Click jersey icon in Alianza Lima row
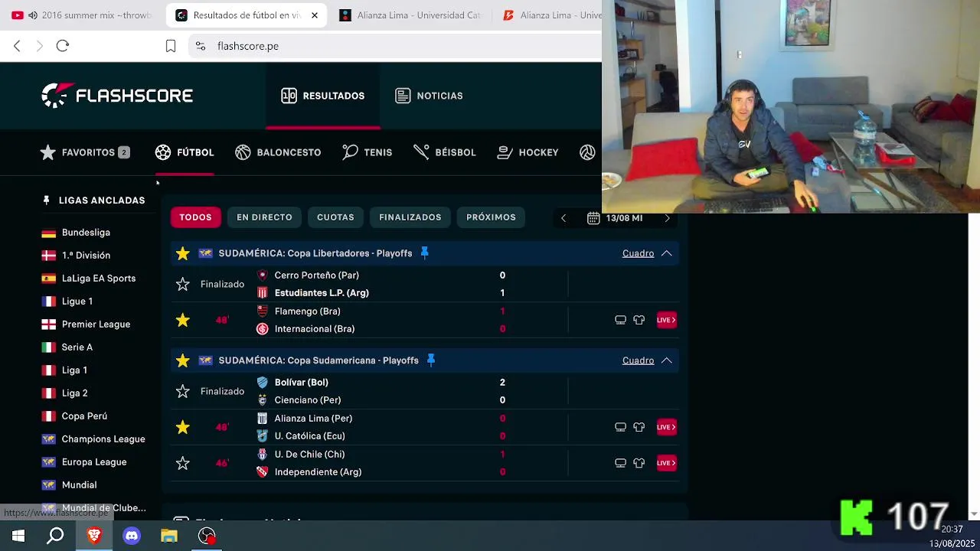The image size is (980, 551). pyautogui.click(x=639, y=427)
